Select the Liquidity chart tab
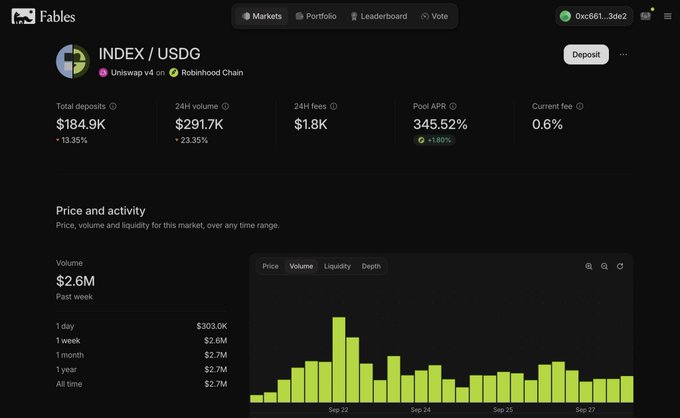Viewport: 680px width, 418px height. tap(337, 266)
